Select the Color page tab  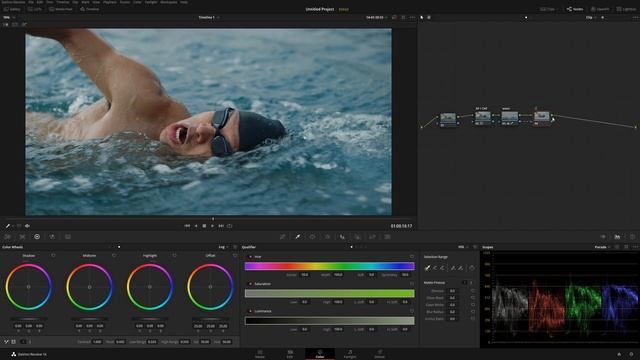(320, 354)
